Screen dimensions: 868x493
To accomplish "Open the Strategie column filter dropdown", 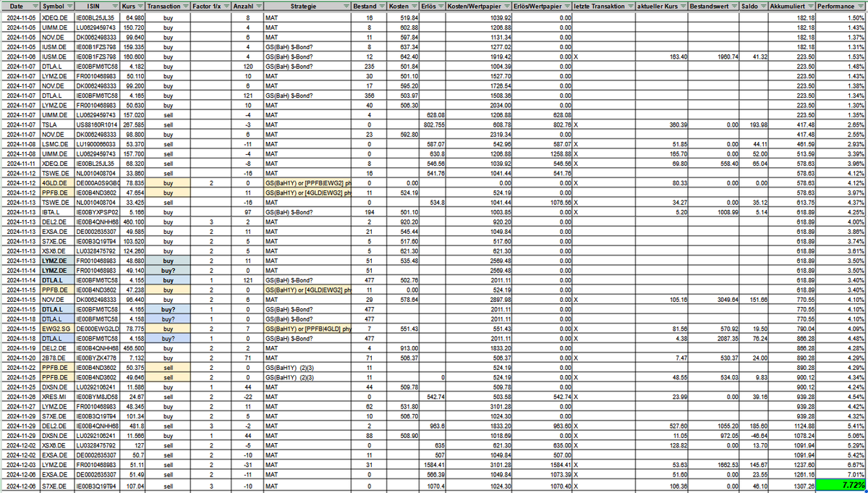I will (x=347, y=5).
